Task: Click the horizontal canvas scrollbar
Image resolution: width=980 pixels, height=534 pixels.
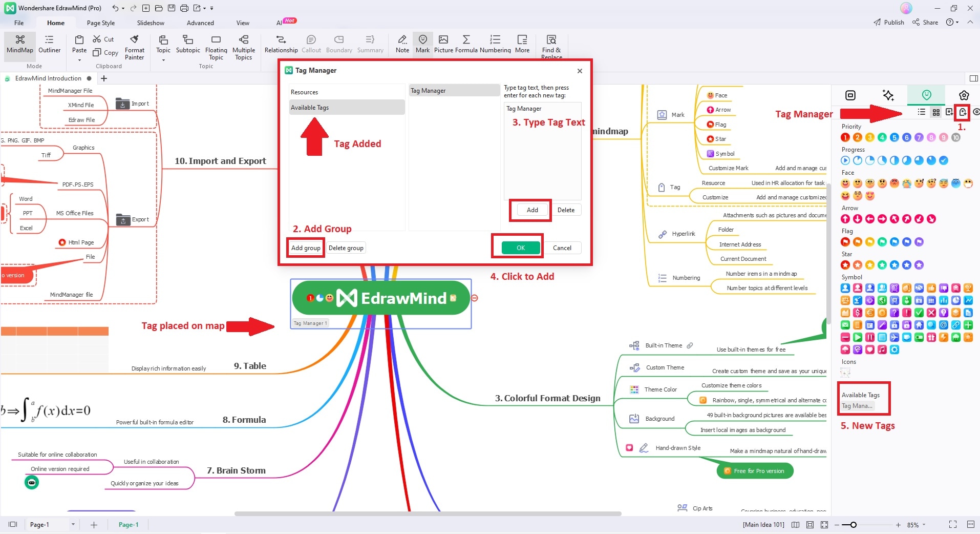Action: pos(428,514)
